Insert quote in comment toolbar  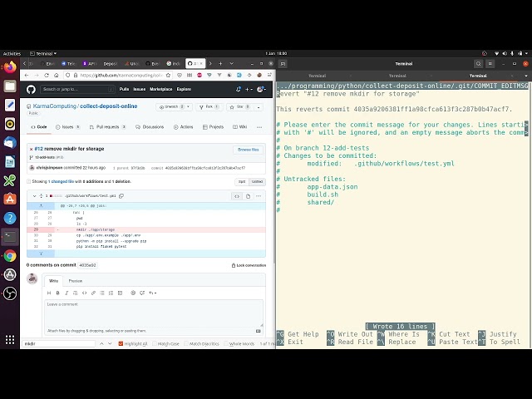pos(76,293)
